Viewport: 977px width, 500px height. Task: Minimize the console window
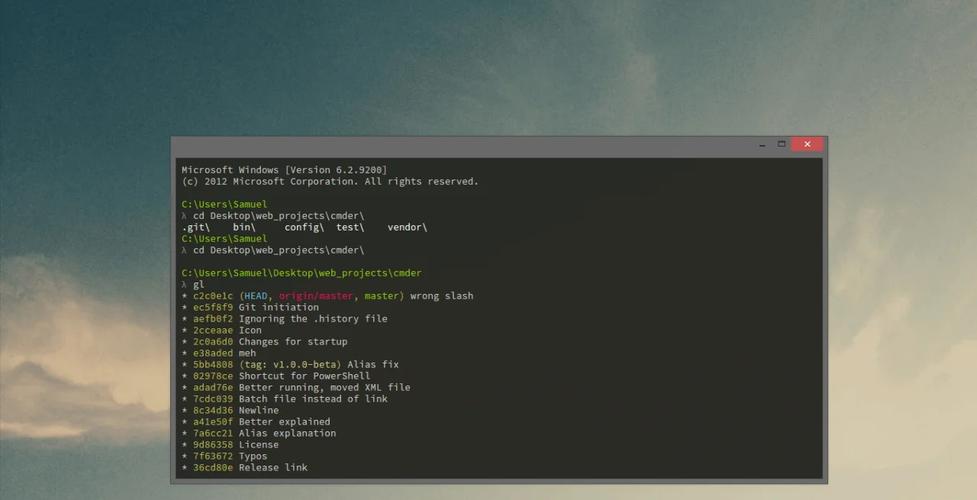(x=762, y=145)
